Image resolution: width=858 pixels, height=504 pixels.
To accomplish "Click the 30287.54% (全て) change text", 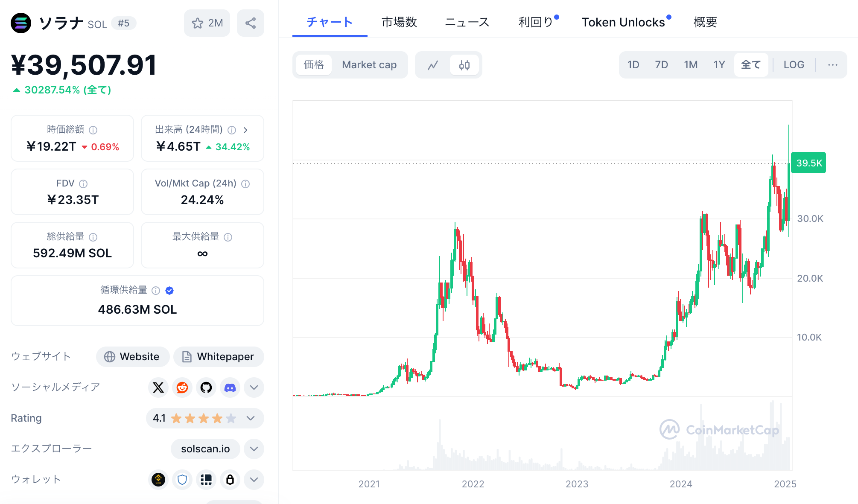I will [68, 90].
